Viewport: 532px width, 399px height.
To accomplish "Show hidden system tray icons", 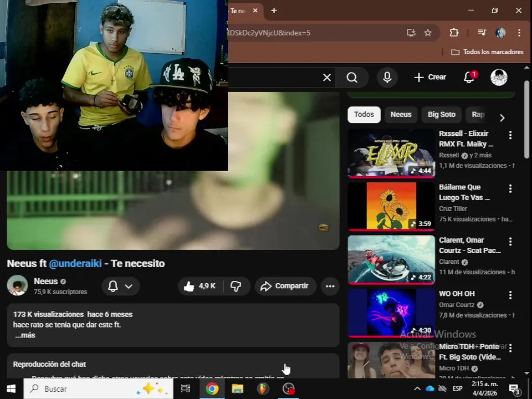I will (x=417, y=389).
